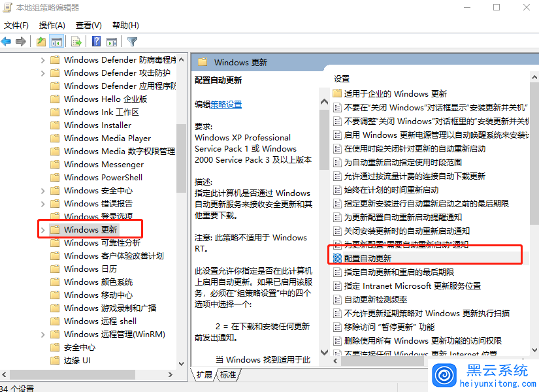Click the Windows Installer folder icon
The width and height of the screenshot is (539, 392).
click(x=55, y=125)
